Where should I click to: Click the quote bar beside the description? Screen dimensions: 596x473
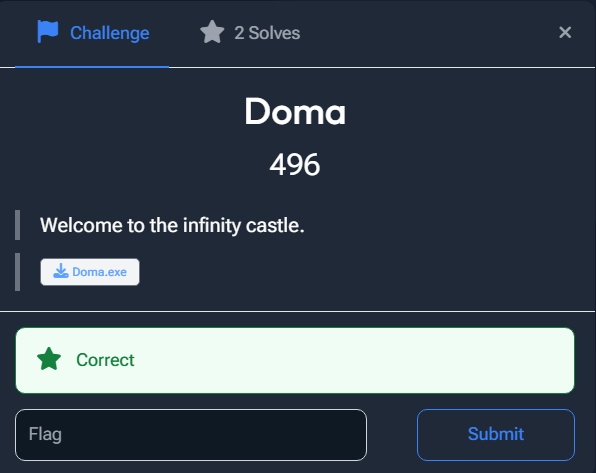(17, 225)
